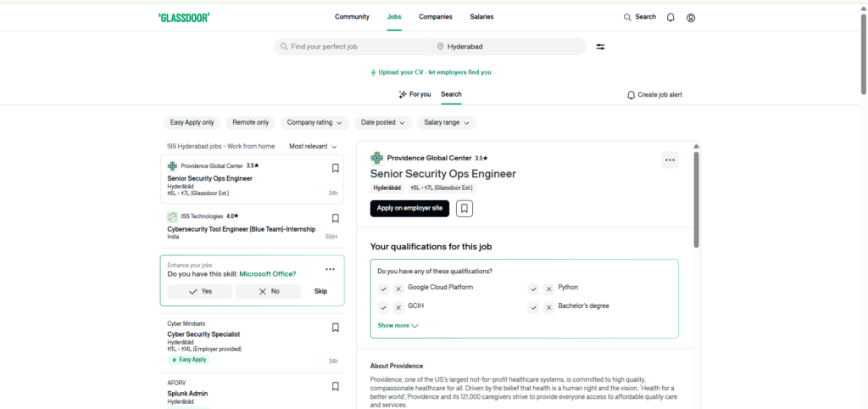Open the user profile icon
This screenshot has height=409, width=868.
click(x=691, y=17)
